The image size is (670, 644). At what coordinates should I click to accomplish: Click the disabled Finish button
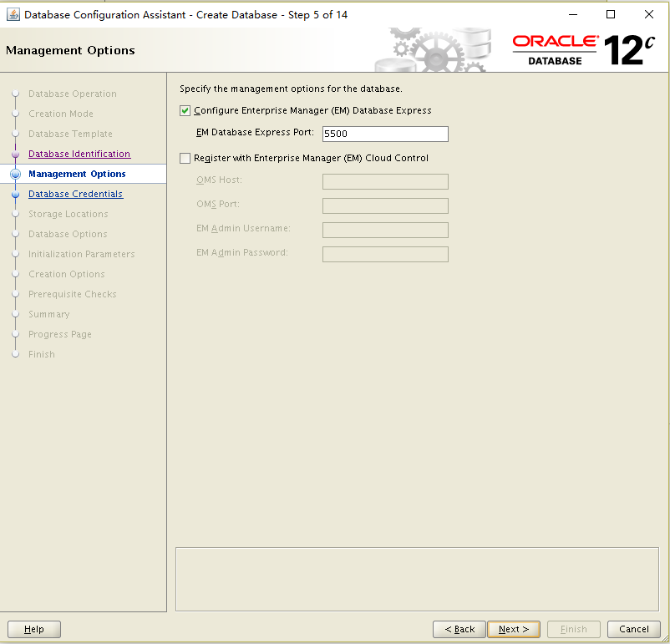574,629
